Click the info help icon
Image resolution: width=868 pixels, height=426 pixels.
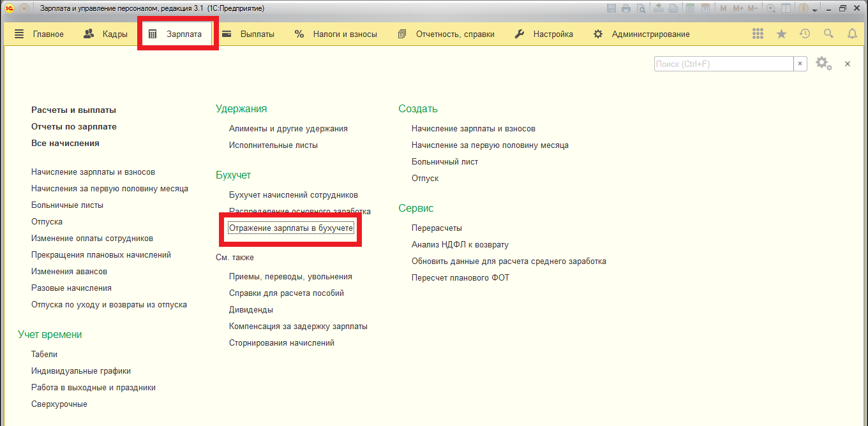point(804,8)
